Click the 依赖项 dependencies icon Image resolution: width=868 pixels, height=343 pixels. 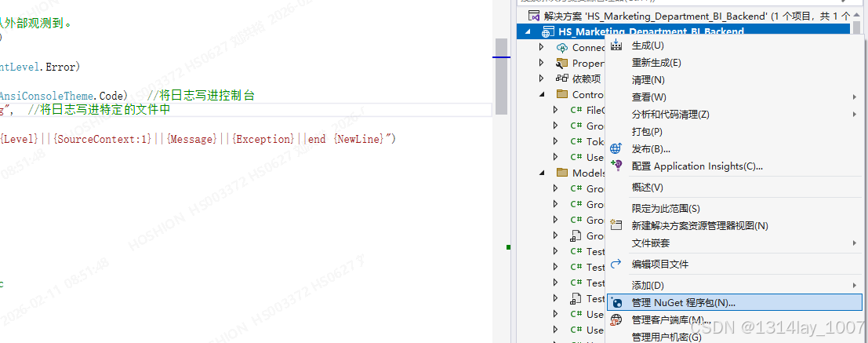click(x=562, y=78)
